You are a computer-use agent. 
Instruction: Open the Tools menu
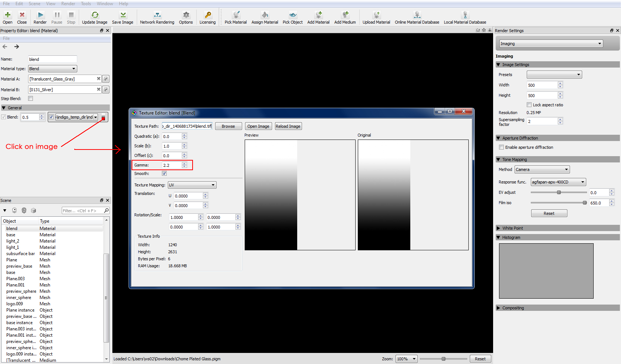(86, 4)
